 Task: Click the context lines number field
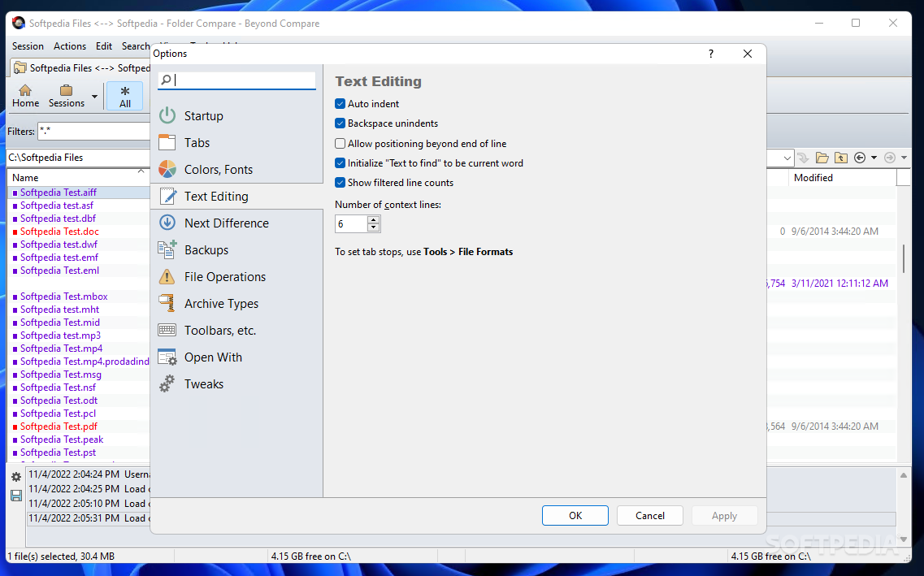351,223
